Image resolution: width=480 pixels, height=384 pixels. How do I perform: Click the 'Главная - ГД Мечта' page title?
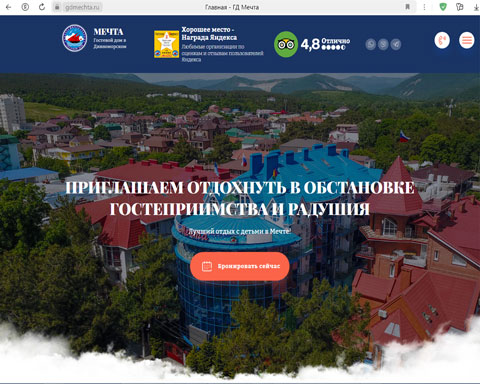point(232,7)
